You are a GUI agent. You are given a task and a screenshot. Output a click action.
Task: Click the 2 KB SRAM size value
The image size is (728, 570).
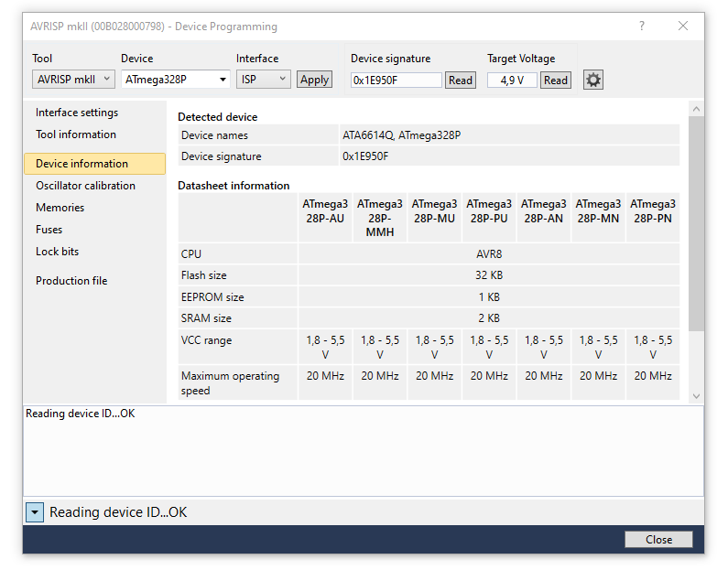coord(489,318)
